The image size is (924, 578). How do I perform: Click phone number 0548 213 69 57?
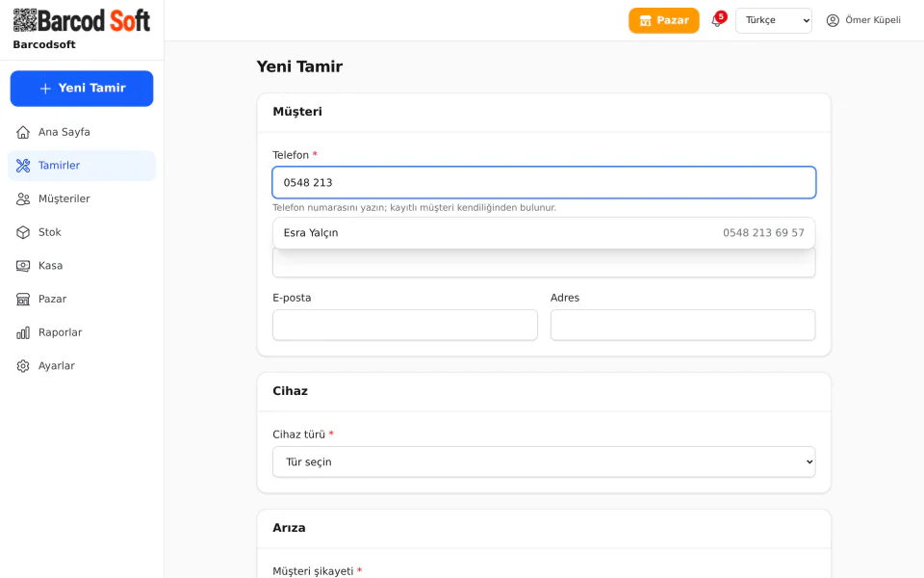click(x=763, y=233)
